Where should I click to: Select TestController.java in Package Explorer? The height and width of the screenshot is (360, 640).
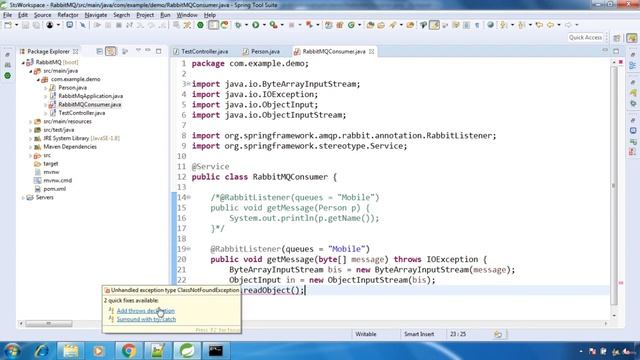pyautogui.click(x=81, y=113)
